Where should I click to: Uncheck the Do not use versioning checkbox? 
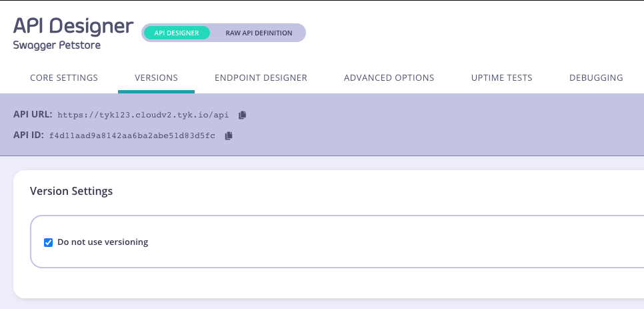tap(48, 242)
